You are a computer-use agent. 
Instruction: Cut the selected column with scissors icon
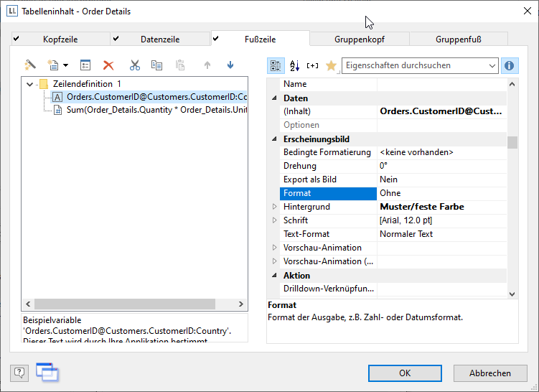(135, 65)
